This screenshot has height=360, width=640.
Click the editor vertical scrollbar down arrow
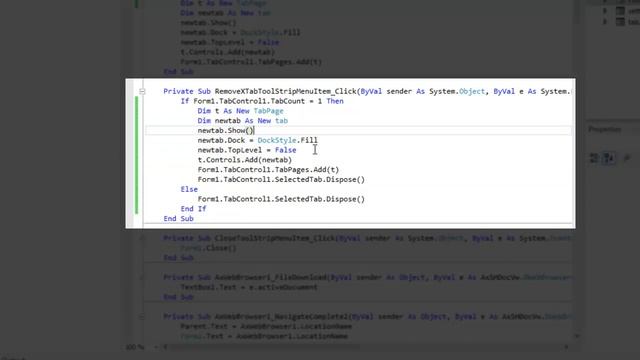pyautogui.click(x=577, y=336)
